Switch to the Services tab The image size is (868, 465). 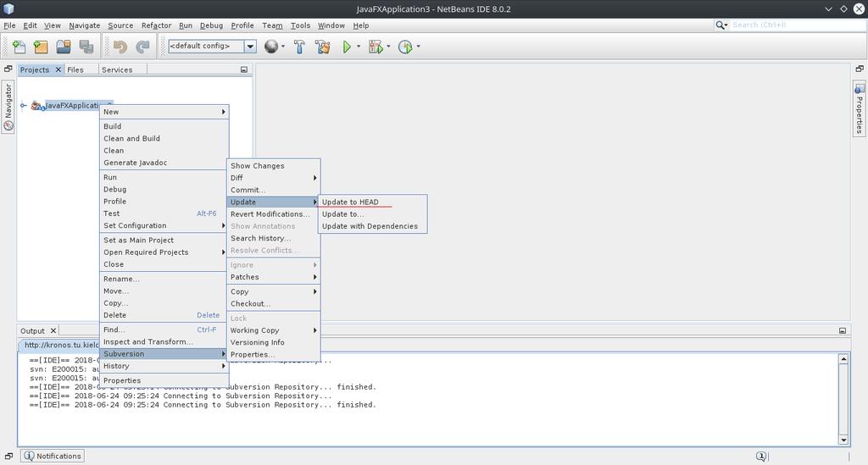pos(117,69)
